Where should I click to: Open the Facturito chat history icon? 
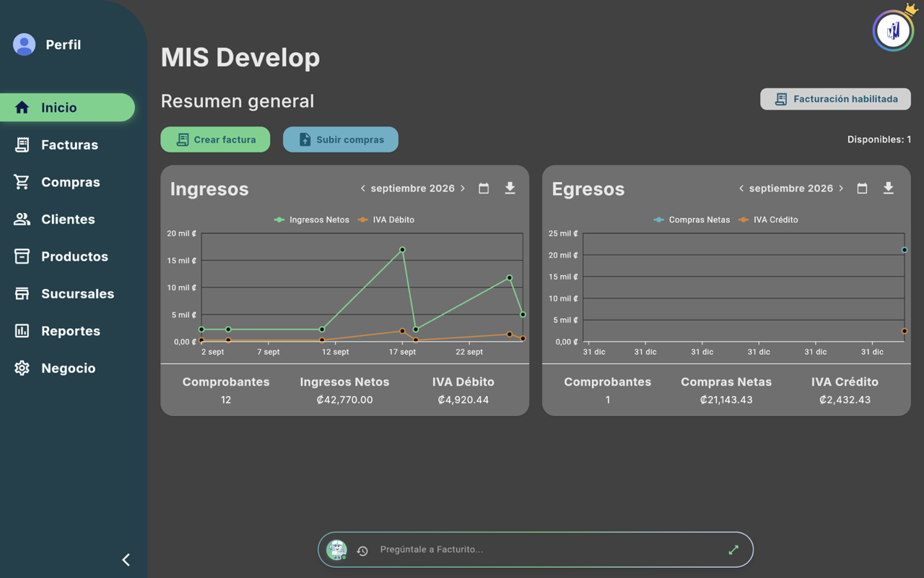362,551
